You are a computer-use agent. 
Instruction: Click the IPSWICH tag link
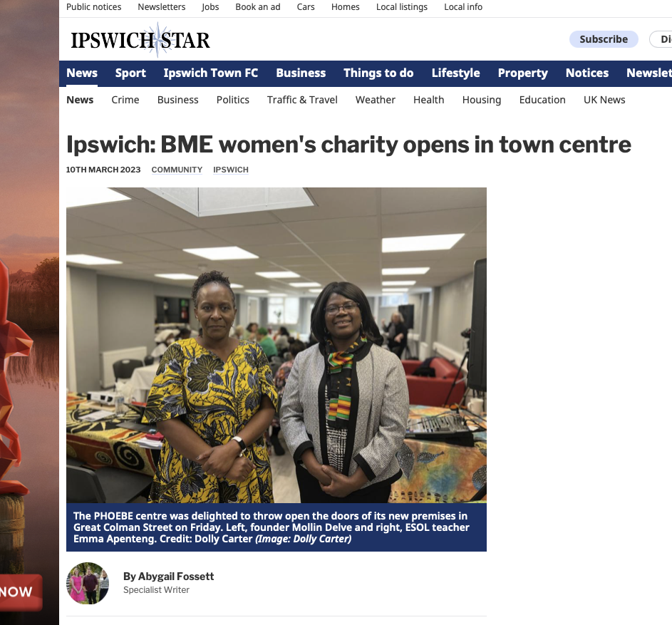click(231, 170)
